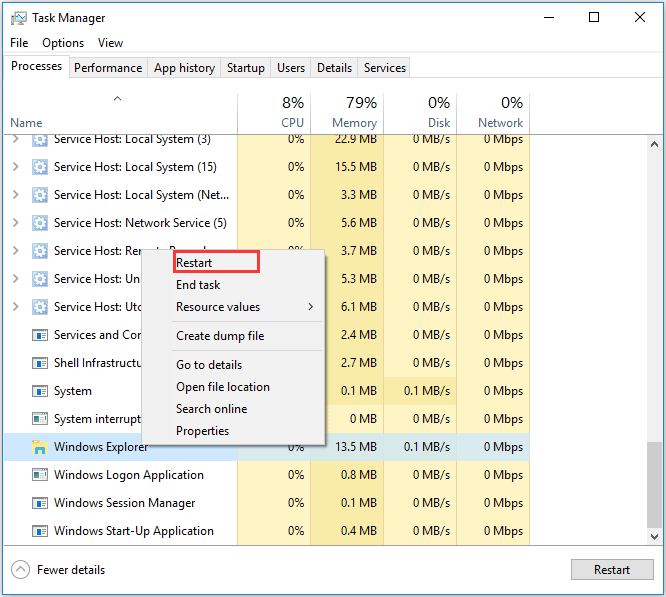Open the File menu
The image size is (666, 597).
pyautogui.click(x=19, y=43)
